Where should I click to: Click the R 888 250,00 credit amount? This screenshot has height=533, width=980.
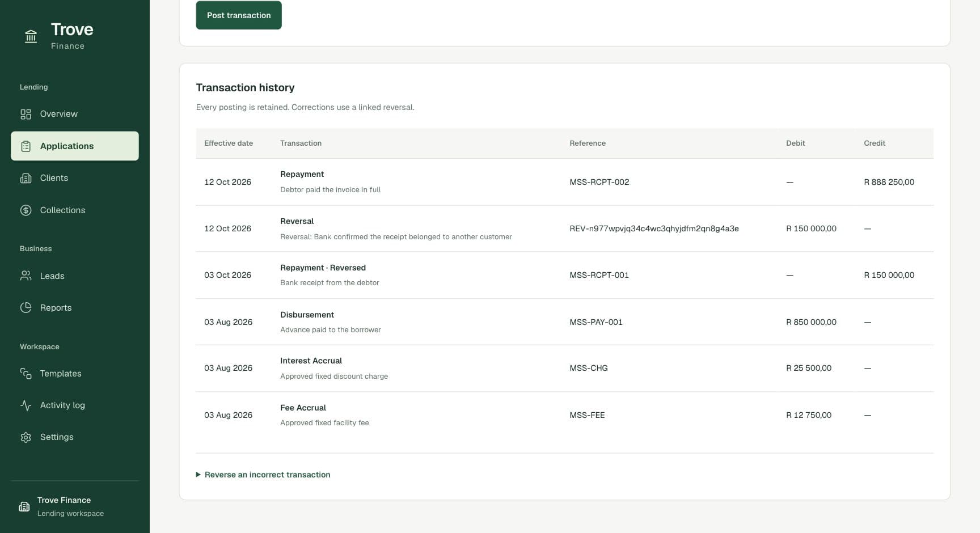point(889,182)
